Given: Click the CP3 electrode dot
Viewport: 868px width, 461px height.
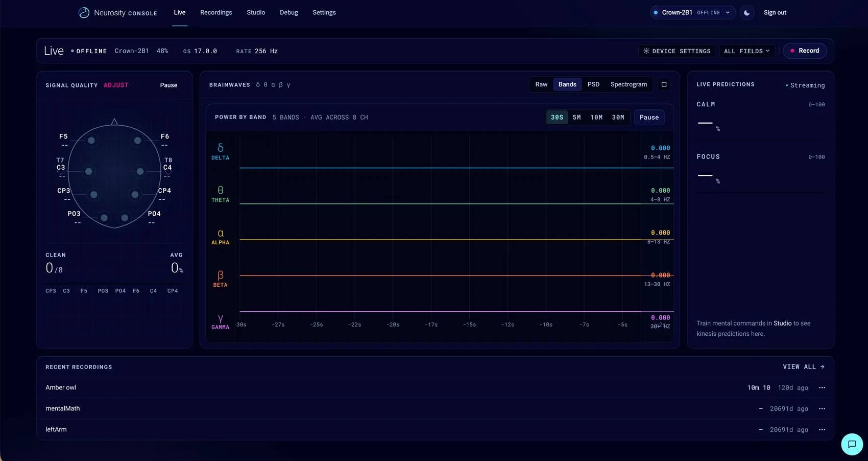Looking at the screenshot, I should [93, 195].
